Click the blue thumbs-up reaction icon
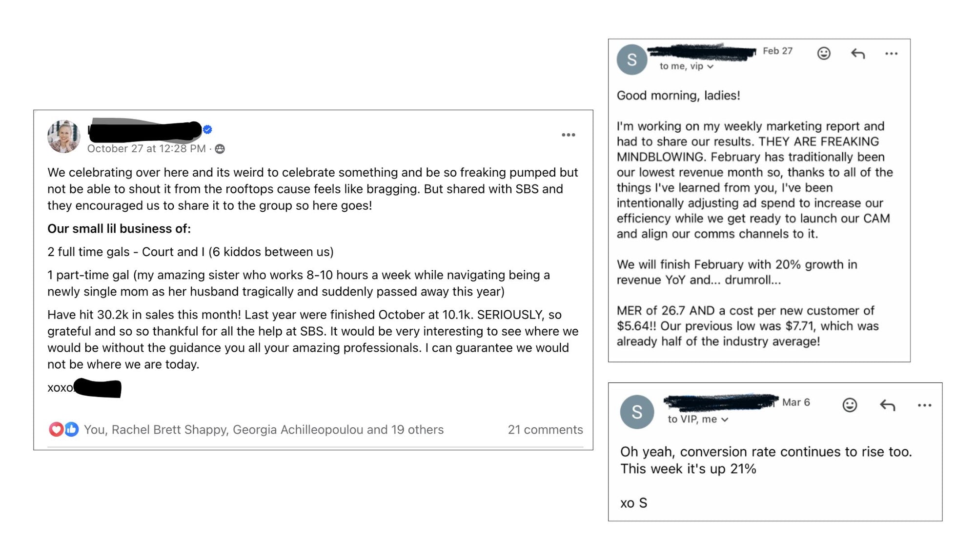 pos(71,429)
